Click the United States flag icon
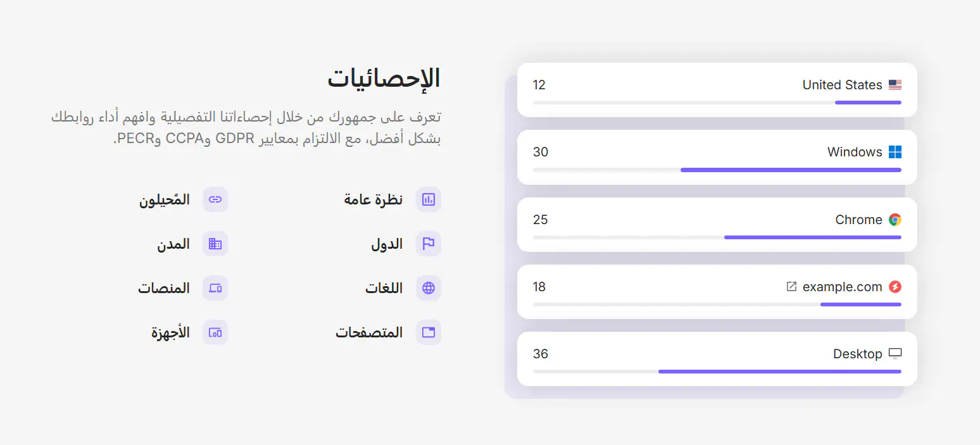 tap(895, 85)
